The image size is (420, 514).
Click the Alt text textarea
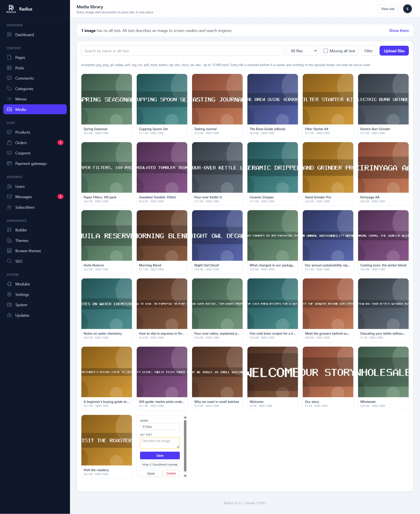pyautogui.click(x=160, y=443)
